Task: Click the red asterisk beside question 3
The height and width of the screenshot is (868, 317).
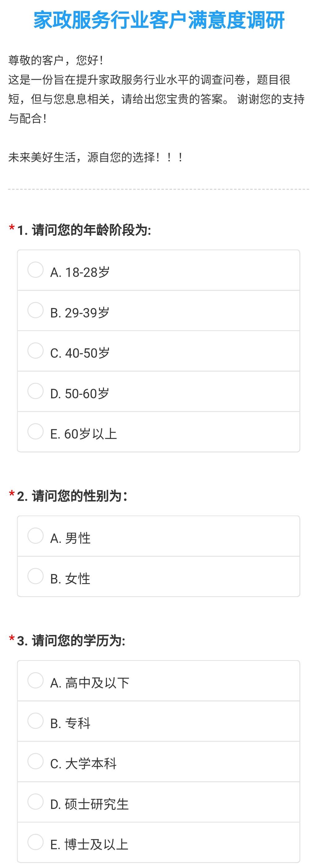Action: (12, 638)
